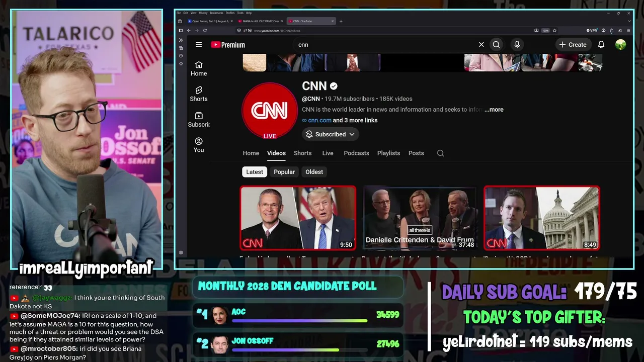Screen dimensions: 644x362
Task: Click the 'and 3 more links' text
Action: click(x=355, y=121)
